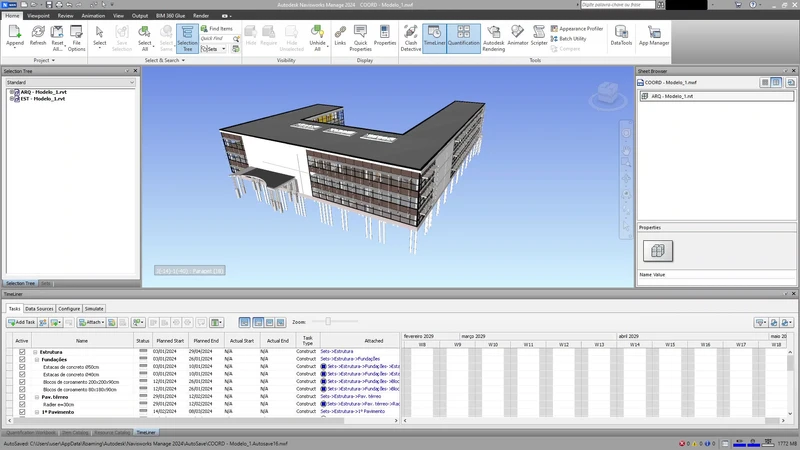
Task: Click the keyword search box in title bar
Action: click(617, 5)
